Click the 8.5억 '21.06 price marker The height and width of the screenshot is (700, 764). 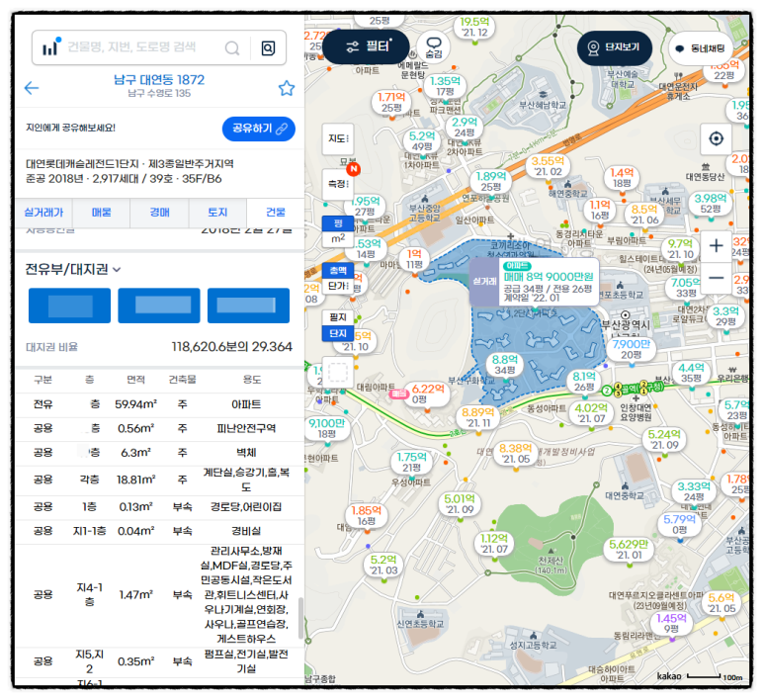[645, 214]
